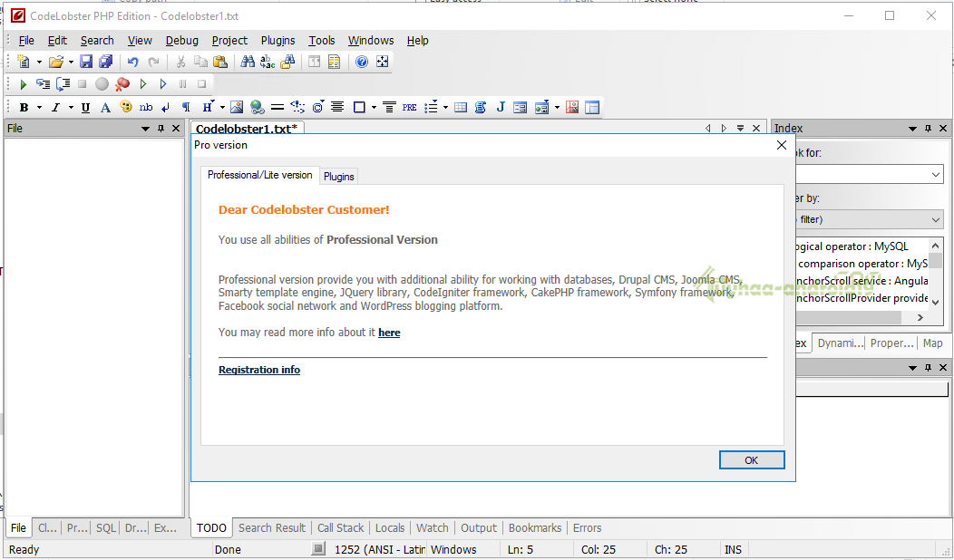This screenshot has height=560, width=954.
Task: Switch to Plugins tab in Pro version dialog
Action: click(x=339, y=177)
